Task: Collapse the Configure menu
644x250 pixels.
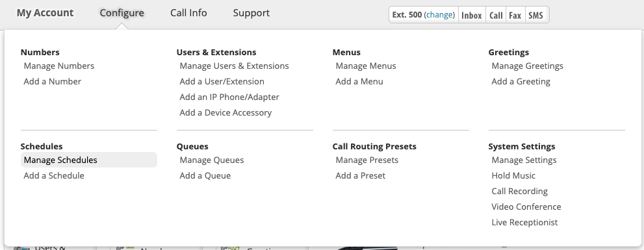Action: 122,13
